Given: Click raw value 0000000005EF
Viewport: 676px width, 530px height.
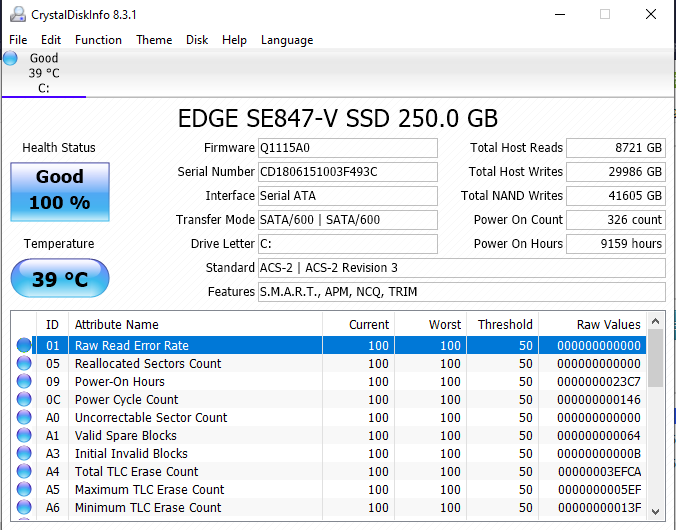Looking at the screenshot, I should tap(600, 490).
